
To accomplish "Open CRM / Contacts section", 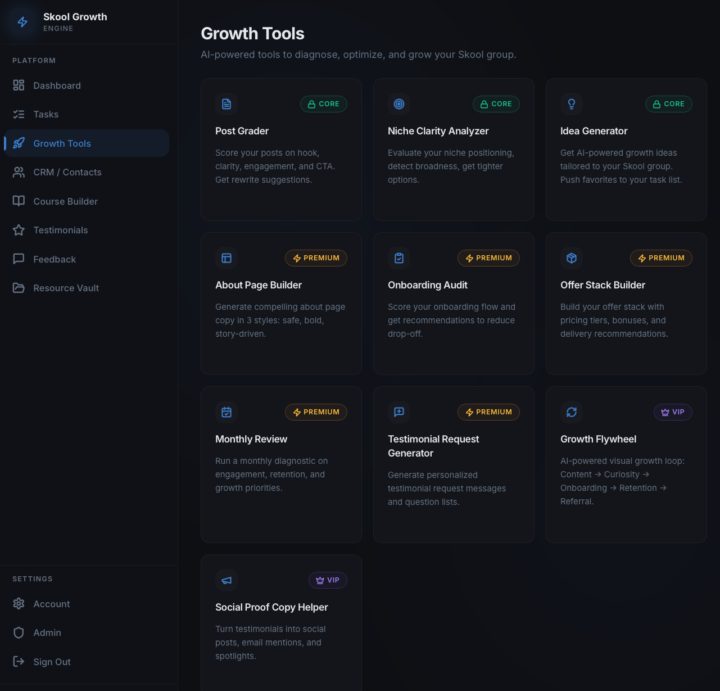I will 86,172.
